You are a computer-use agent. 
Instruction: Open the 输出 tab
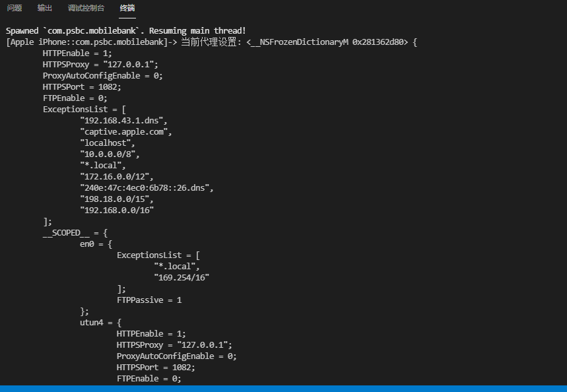coord(45,8)
